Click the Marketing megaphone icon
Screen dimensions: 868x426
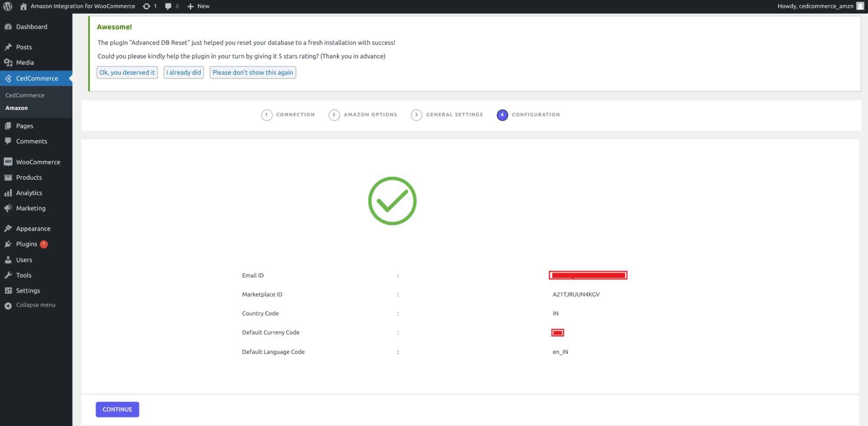tap(8, 208)
